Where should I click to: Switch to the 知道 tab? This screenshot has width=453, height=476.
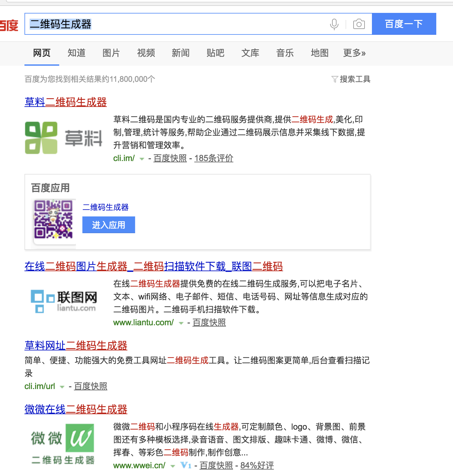tap(77, 53)
